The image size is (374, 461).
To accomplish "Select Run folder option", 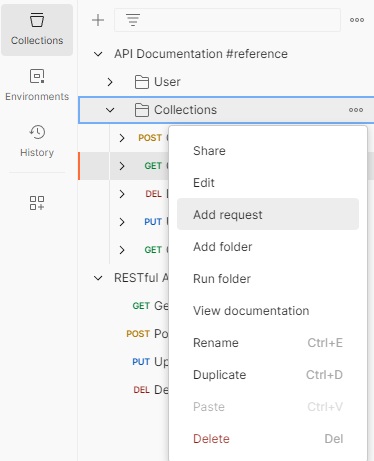I will pyautogui.click(x=268, y=279).
